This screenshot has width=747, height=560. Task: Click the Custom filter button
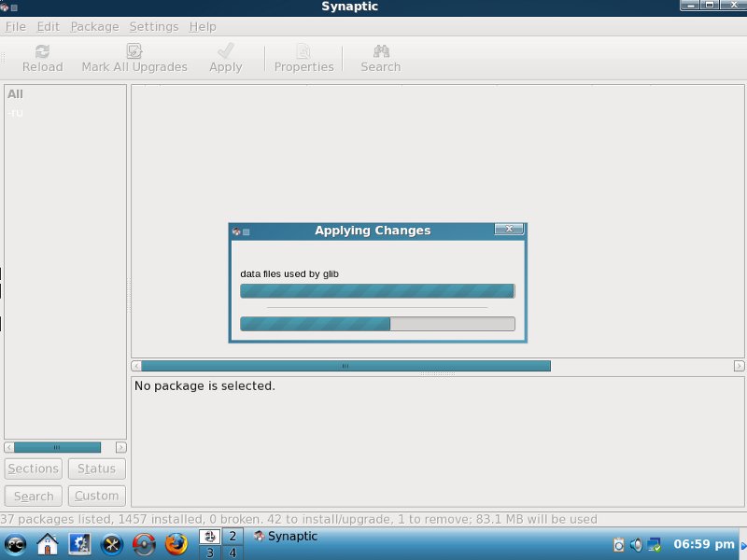[x=96, y=496]
